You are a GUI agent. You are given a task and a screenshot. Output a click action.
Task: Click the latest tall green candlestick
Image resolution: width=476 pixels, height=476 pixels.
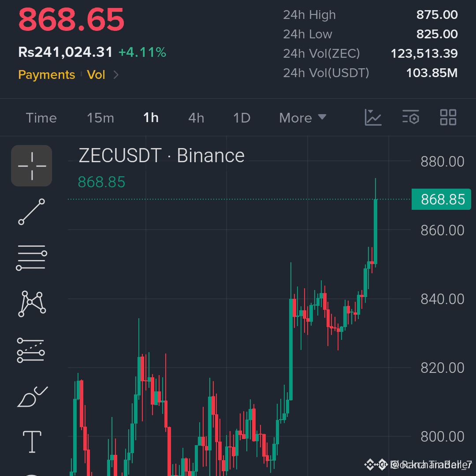[x=376, y=231]
